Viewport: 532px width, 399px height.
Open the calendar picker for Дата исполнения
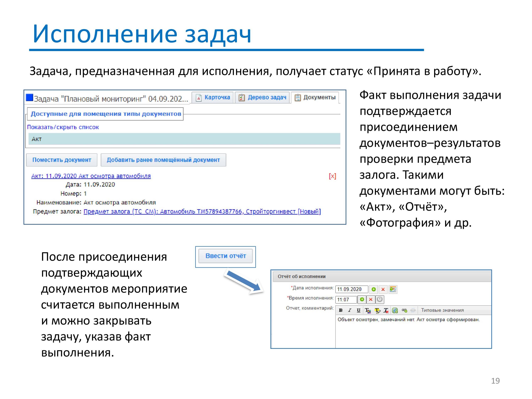pos(393,289)
